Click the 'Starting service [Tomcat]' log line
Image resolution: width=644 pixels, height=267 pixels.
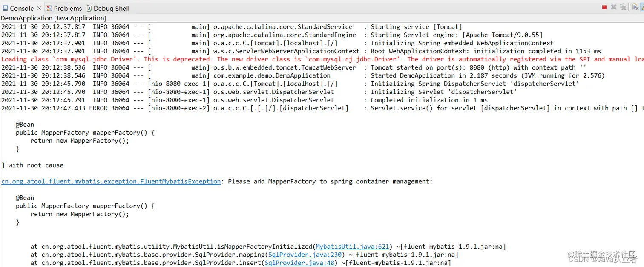click(x=232, y=27)
